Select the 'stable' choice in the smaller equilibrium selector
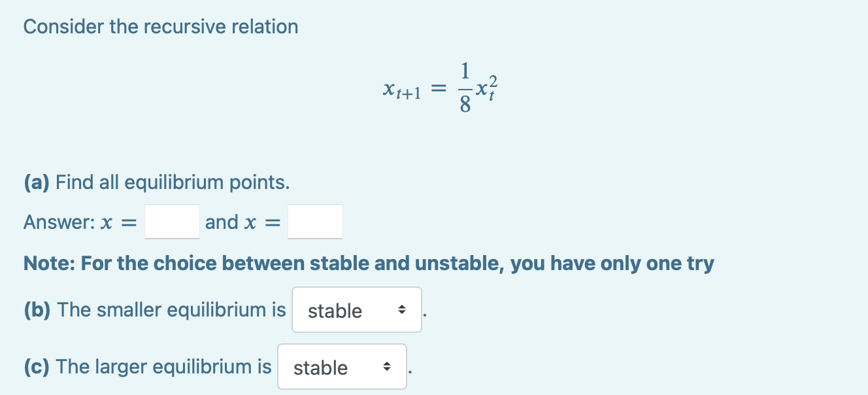This screenshot has width=868, height=395. pos(335,310)
